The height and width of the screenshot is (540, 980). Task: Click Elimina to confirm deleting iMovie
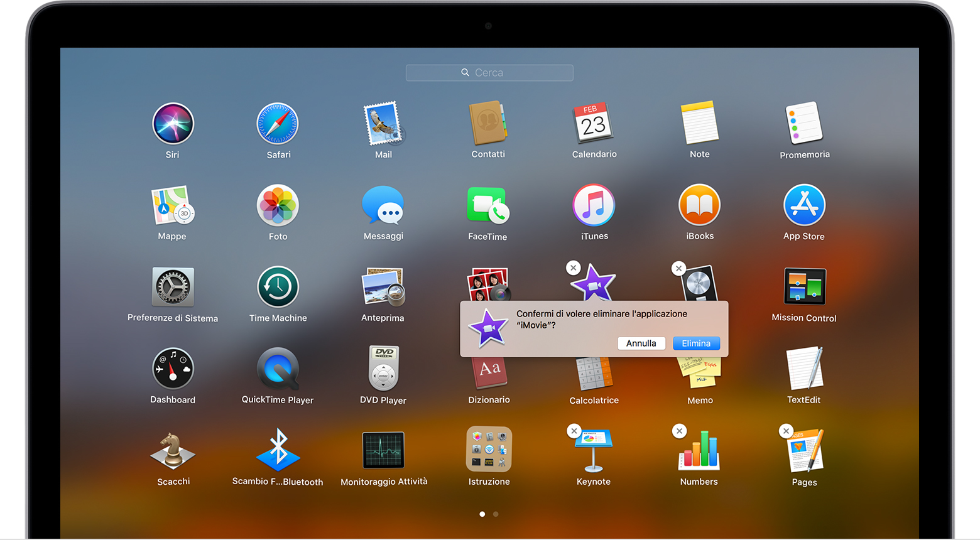(x=696, y=343)
